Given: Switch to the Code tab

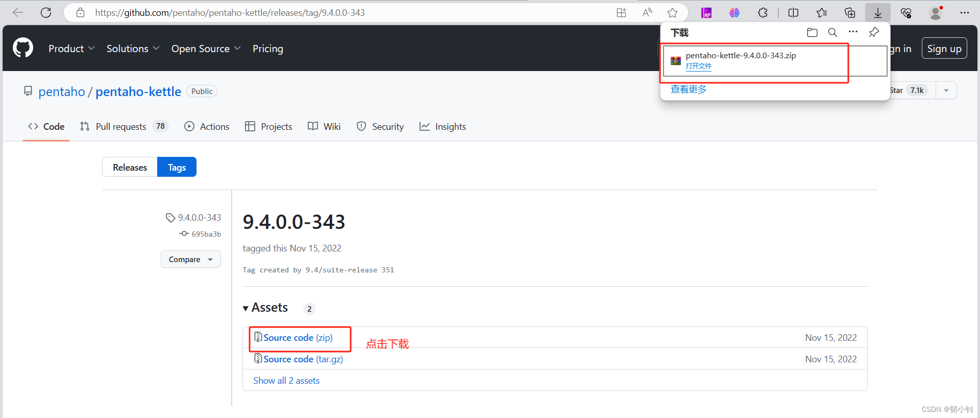Looking at the screenshot, I should click(46, 126).
